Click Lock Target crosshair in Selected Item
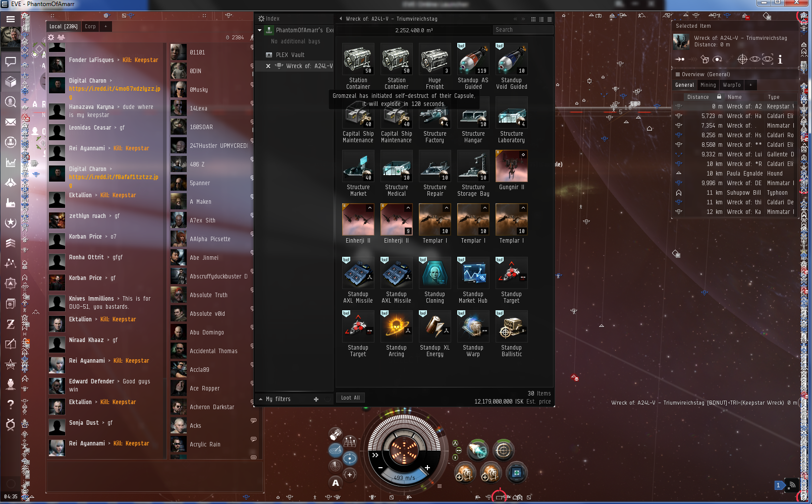The height and width of the screenshot is (504, 812). click(x=742, y=60)
